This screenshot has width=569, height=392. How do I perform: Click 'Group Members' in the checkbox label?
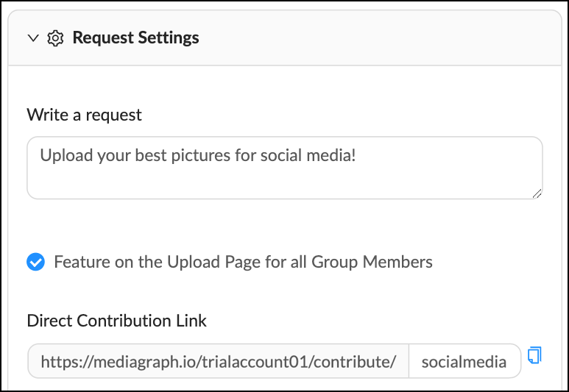coord(372,262)
